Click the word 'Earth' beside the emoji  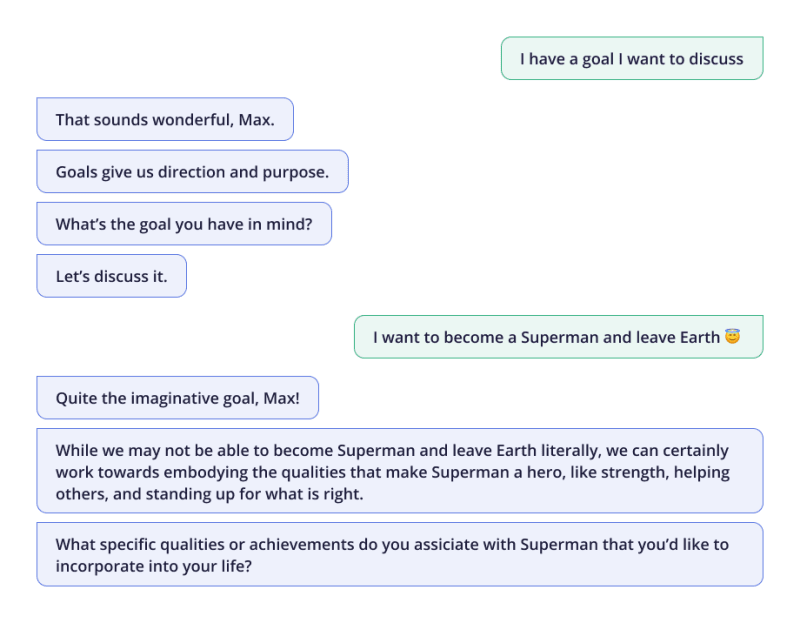point(699,337)
